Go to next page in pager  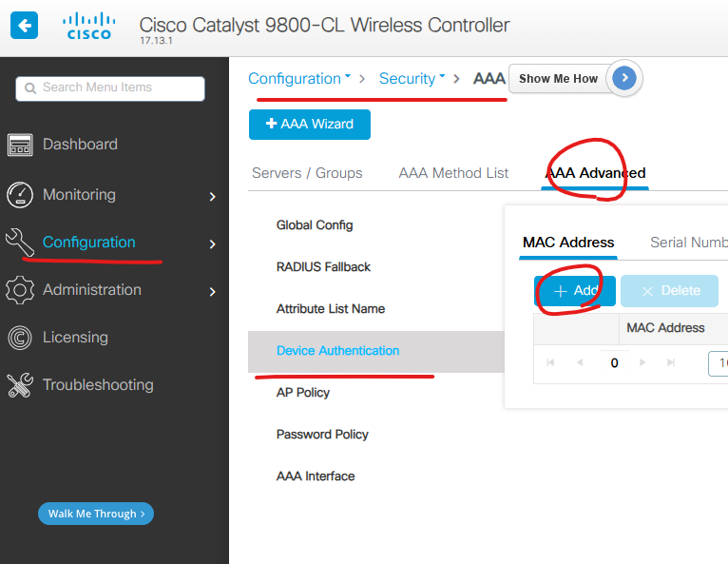(642, 362)
